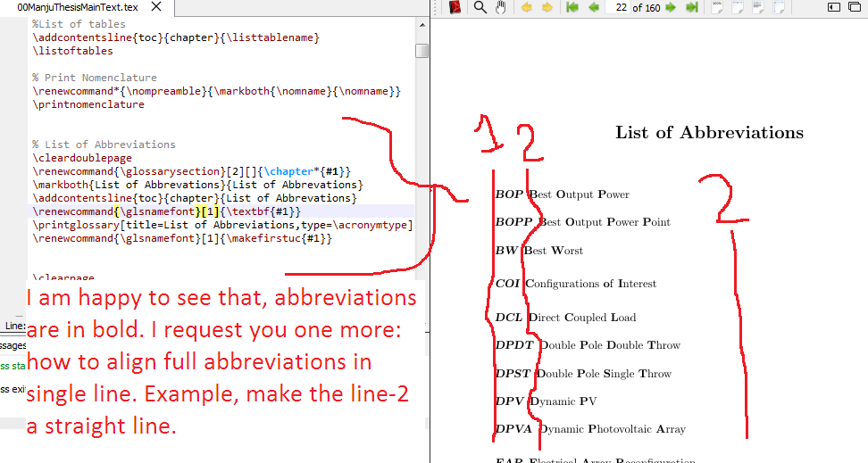Click the fit text width icon
This screenshot has height=463, width=868.
758,7
